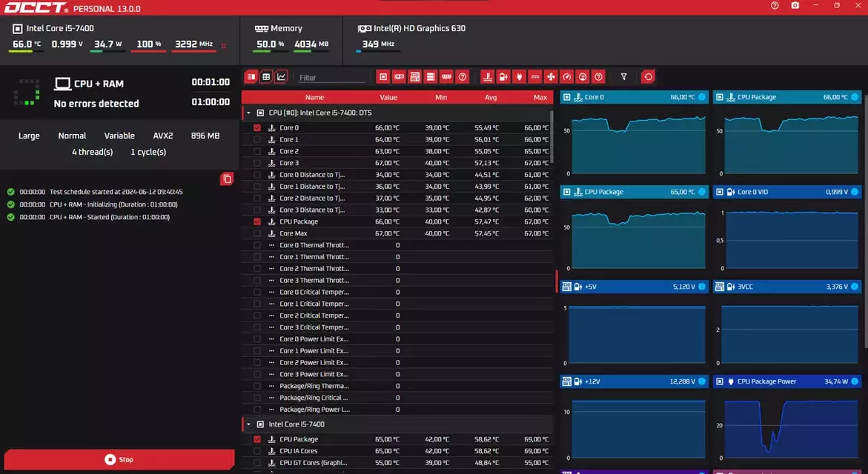868x474 pixels.
Task: Toggle the usage meter sensor filter
Action: pos(583,77)
